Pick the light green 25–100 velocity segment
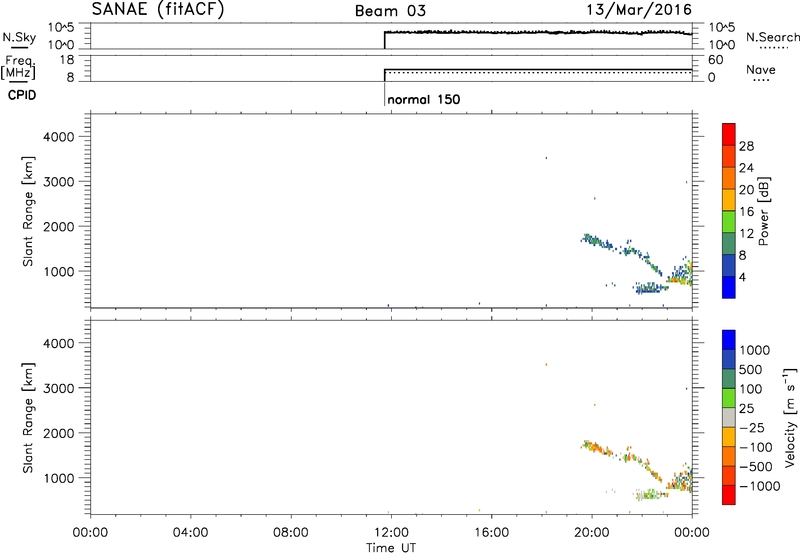The height and width of the screenshot is (554, 800). point(729,398)
